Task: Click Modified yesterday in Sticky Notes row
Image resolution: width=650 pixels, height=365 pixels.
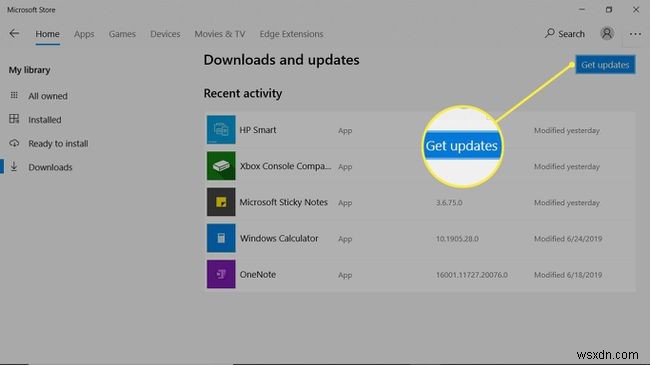Action: (x=567, y=203)
